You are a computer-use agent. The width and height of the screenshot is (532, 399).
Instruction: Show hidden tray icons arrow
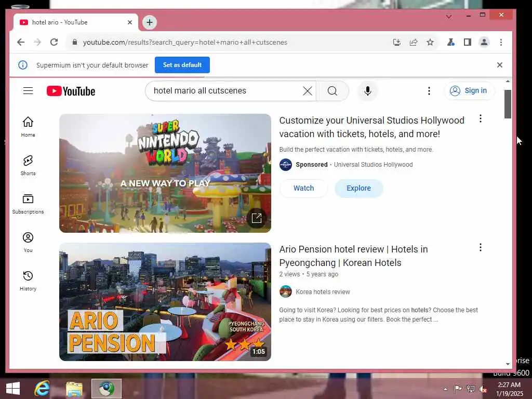pos(445,389)
